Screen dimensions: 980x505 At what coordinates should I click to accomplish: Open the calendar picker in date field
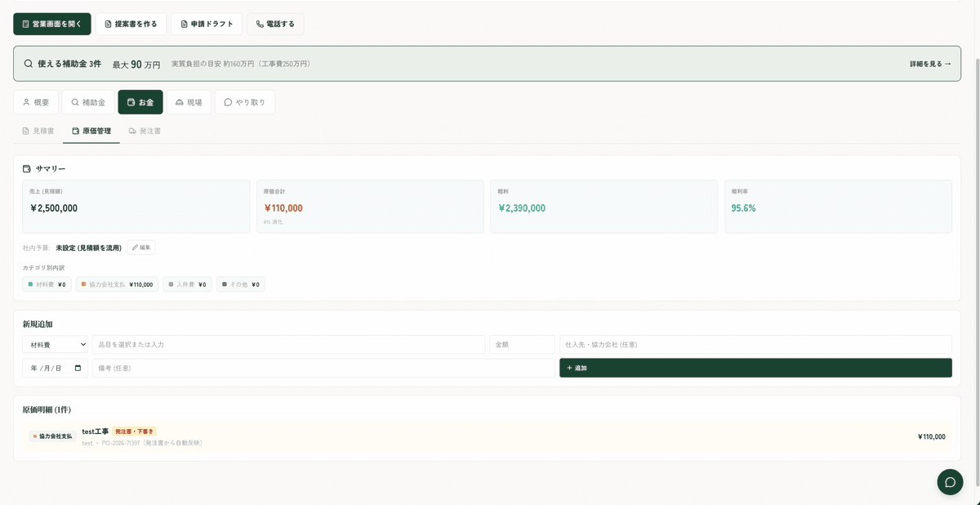pos(78,368)
